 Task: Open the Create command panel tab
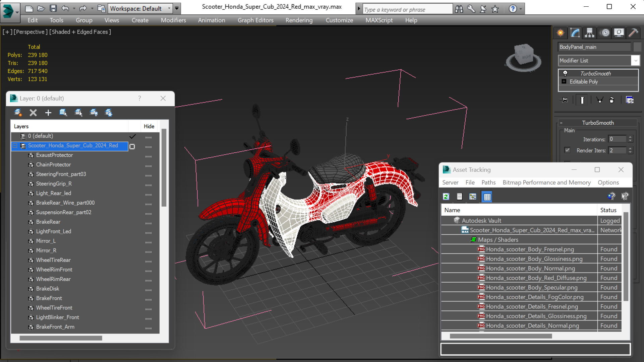point(561,33)
